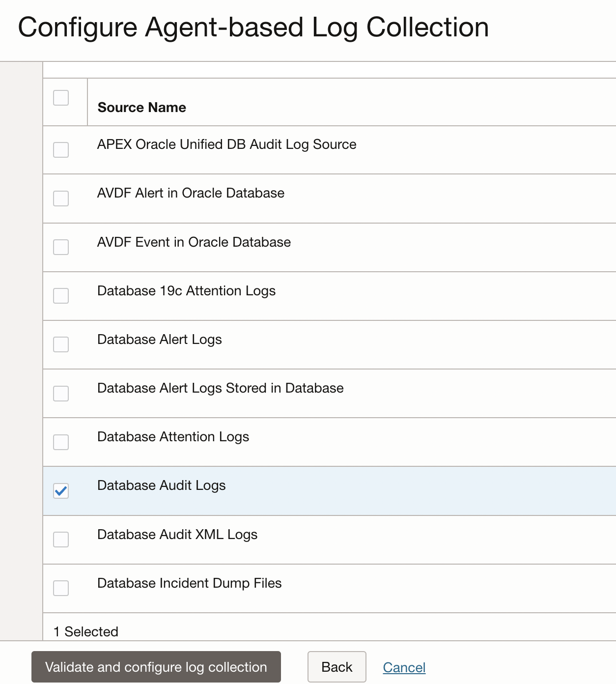Select Database Alert Logs Stored in Database checkbox
616x684 pixels.
point(61,394)
